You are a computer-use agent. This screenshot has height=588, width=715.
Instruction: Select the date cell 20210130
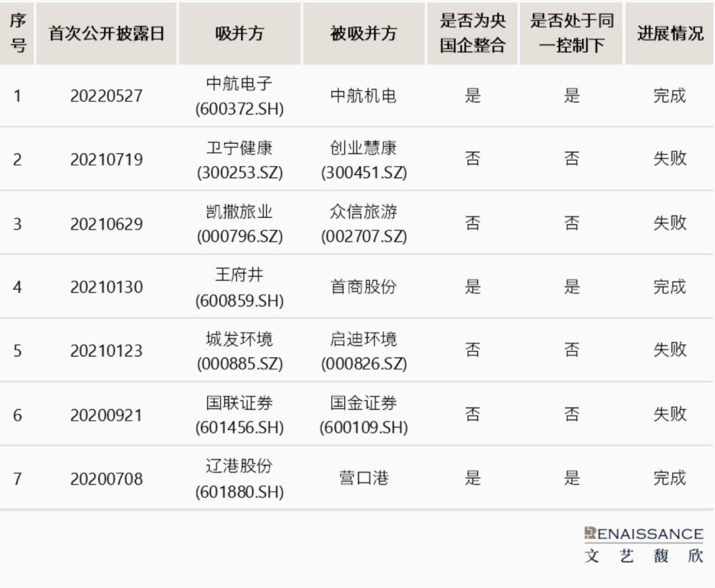point(106,287)
